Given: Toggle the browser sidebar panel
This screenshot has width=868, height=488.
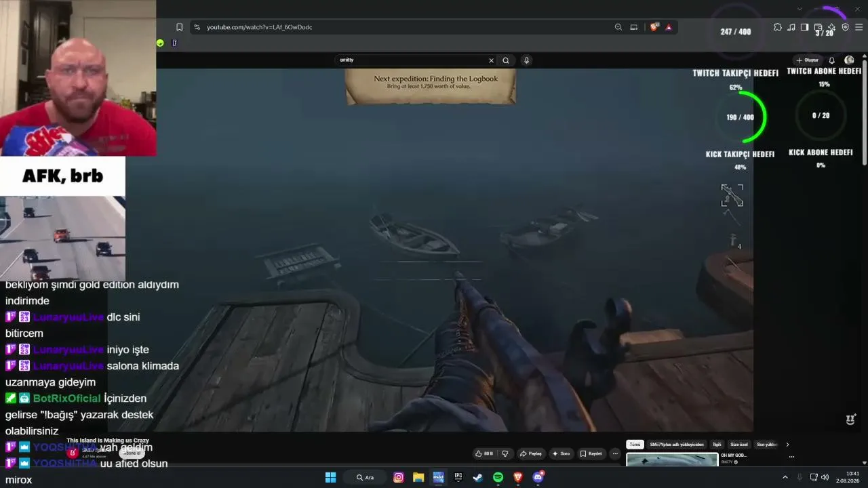Looking at the screenshot, I should coord(804,27).
